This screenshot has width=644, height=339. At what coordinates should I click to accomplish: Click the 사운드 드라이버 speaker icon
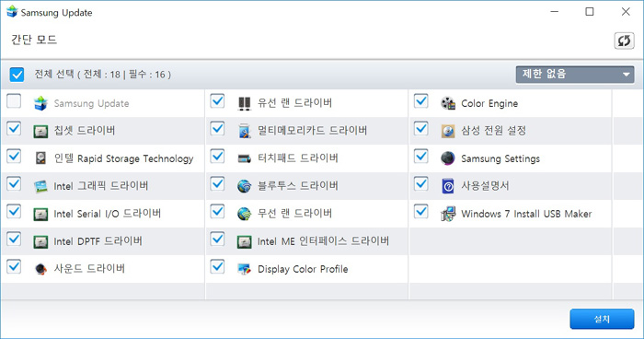tap(40, 269)
